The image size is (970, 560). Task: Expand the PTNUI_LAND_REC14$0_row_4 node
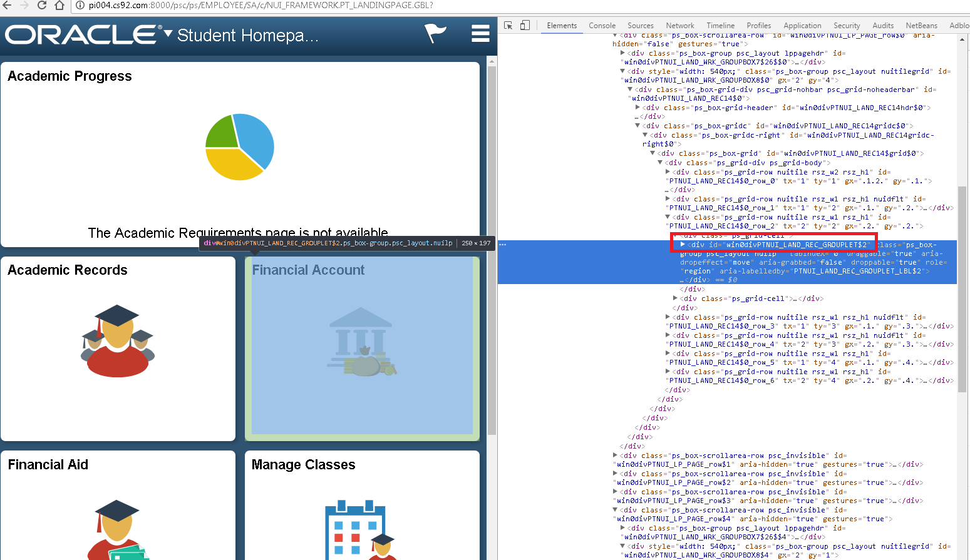click(x=668, y=335)
